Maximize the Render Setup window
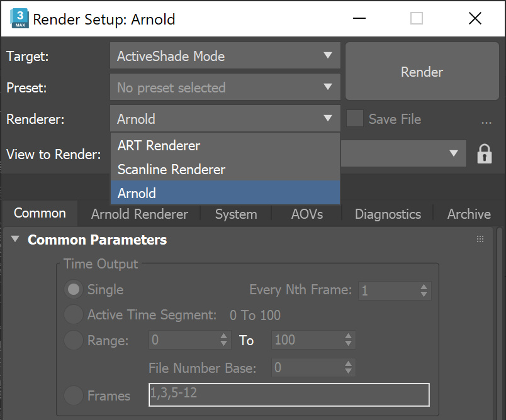This screenshot has height=420, width=506. tap(417, 19)
